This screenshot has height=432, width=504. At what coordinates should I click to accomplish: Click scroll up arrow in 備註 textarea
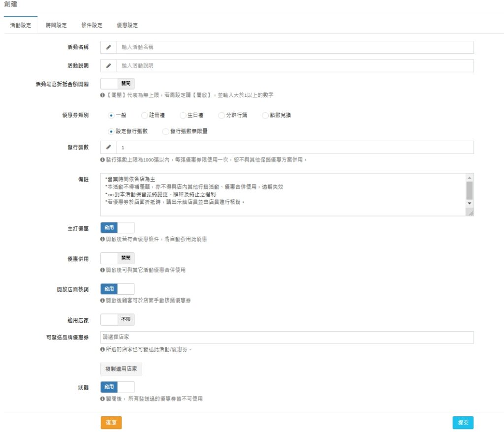[x=469, y=178]
